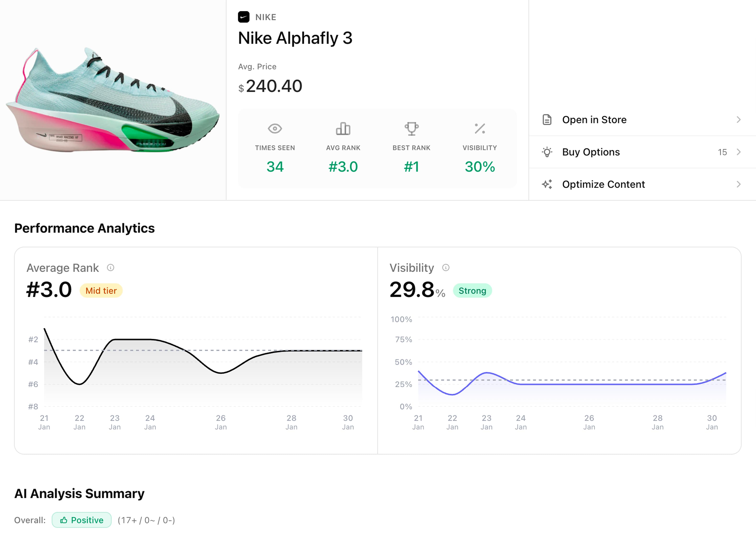
Task: Open the Average Rank info tooltip
Action: (111, 268)
